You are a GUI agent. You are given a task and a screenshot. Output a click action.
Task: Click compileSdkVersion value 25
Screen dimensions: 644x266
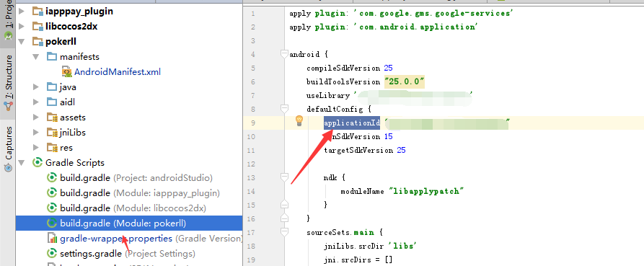click(389, 68)
